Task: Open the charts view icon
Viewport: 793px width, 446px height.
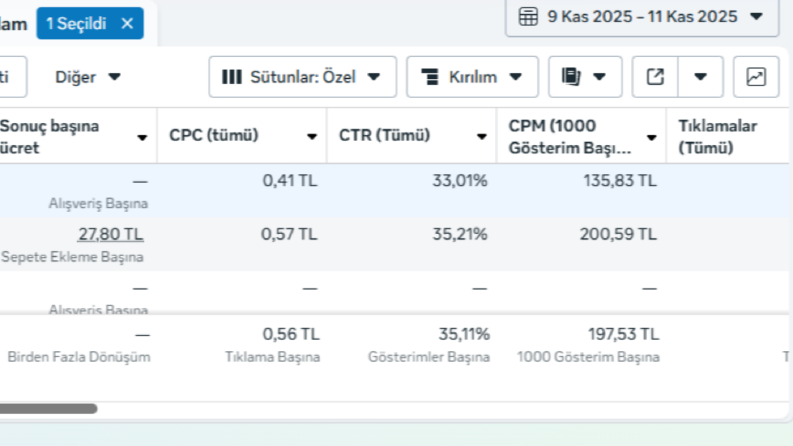Action: (x=756, y=77)
